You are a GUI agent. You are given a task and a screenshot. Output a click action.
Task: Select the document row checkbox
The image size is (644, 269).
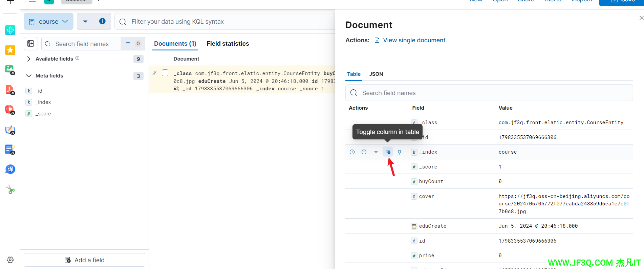click(x=165, y=73)
